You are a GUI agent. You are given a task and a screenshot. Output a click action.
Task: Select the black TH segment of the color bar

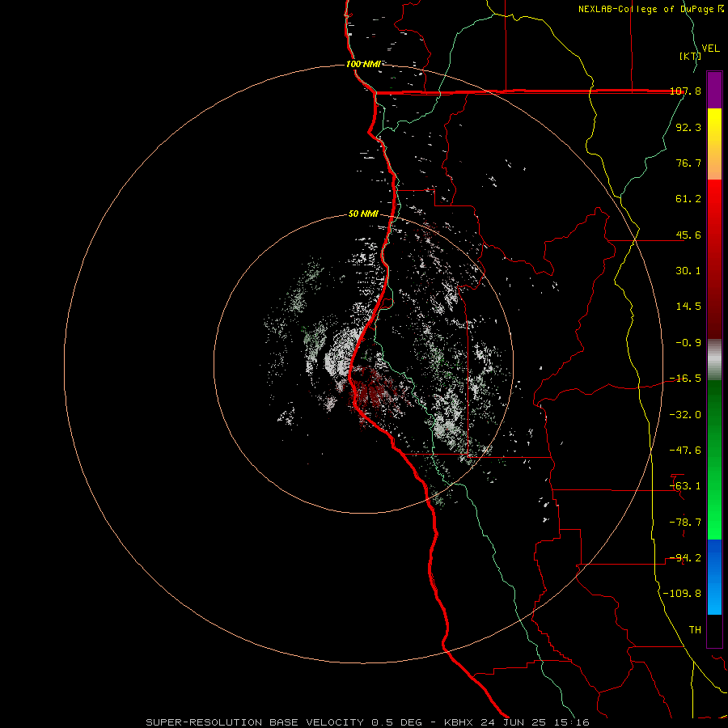(714, 630)
